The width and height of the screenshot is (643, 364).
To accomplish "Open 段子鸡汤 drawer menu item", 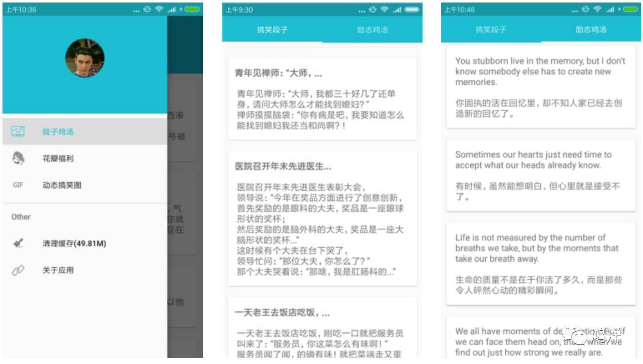I will click(x=85, y=132).
